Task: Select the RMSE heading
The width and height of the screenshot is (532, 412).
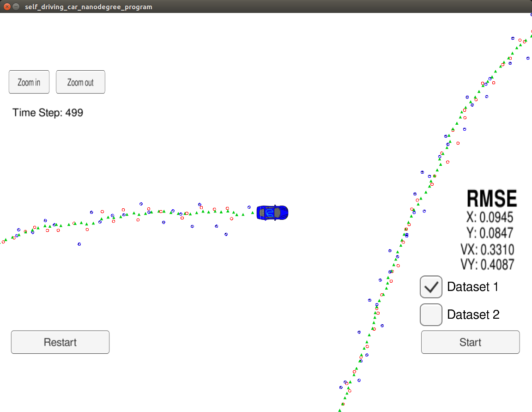Action: 492,199
